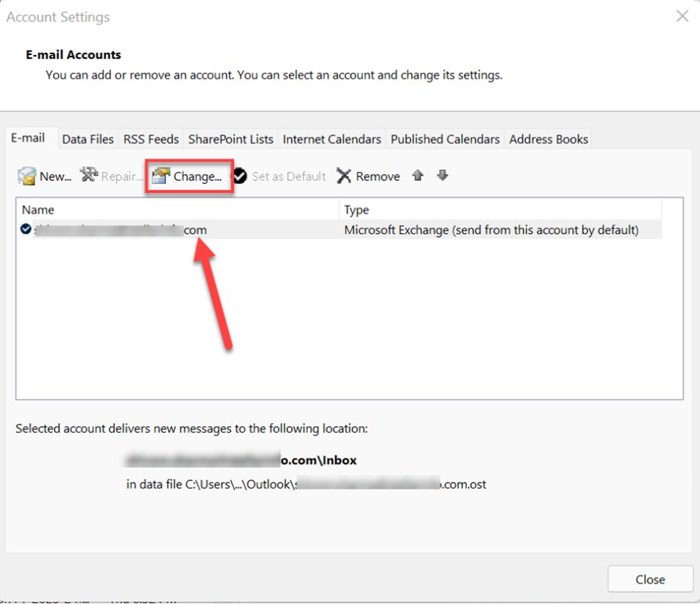Click the Repair... label text
The width and height of the screenshot is (700, 604).
pos(121,176)
